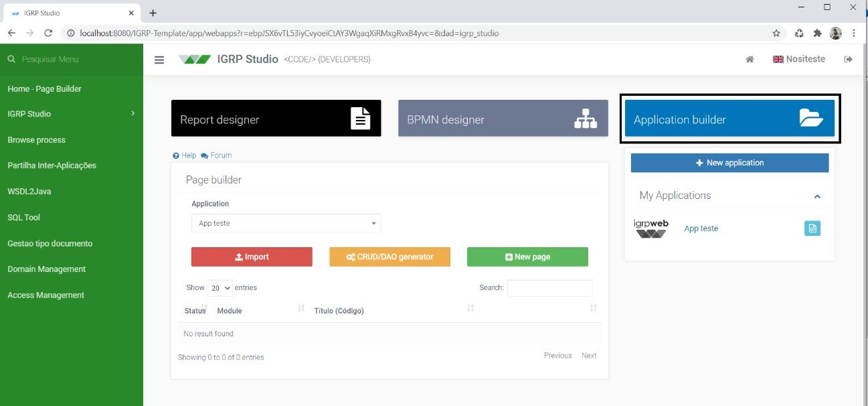Sort by Título (Código) column

339,311
